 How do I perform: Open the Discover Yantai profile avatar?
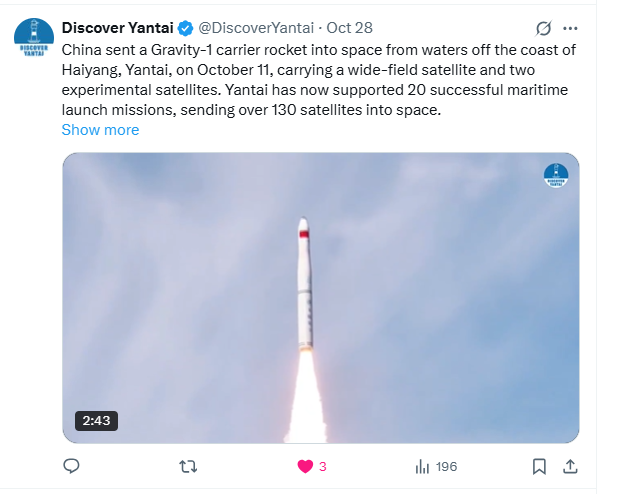tap(34, 35)
